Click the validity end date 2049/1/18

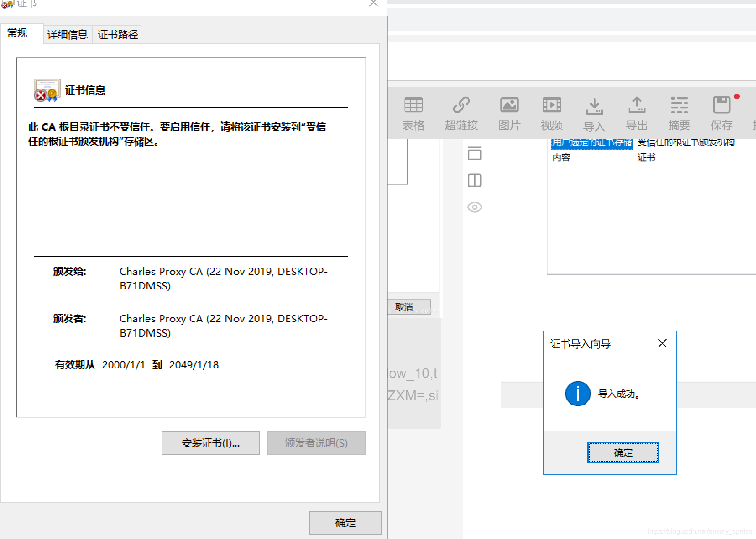coord(194,365)
